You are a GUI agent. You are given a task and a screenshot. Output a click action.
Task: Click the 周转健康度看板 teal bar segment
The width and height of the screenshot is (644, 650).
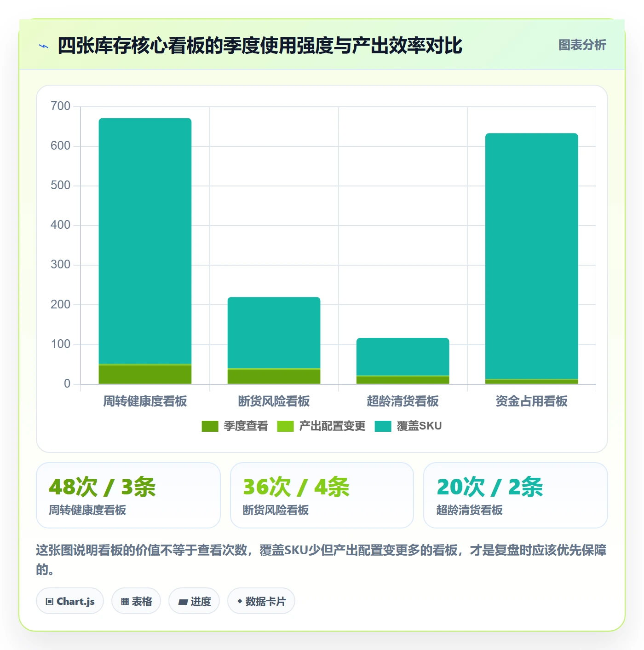pos(145,241)
